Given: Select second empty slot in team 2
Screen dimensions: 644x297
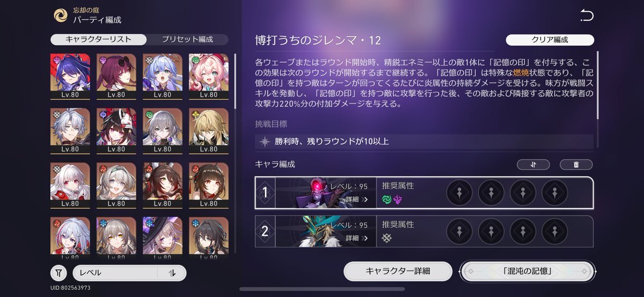Looking at the screenshot, I should tap(491, 232).
